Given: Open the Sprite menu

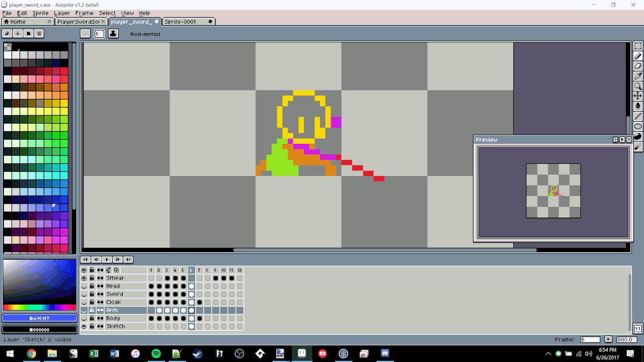Looking at the screenshot, I should 41,13.
